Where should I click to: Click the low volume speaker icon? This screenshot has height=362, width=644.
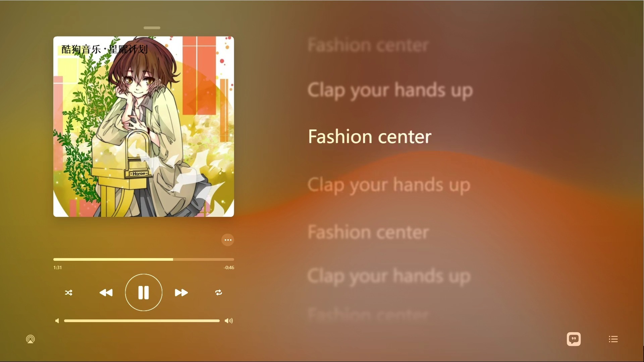click(57, 321)
